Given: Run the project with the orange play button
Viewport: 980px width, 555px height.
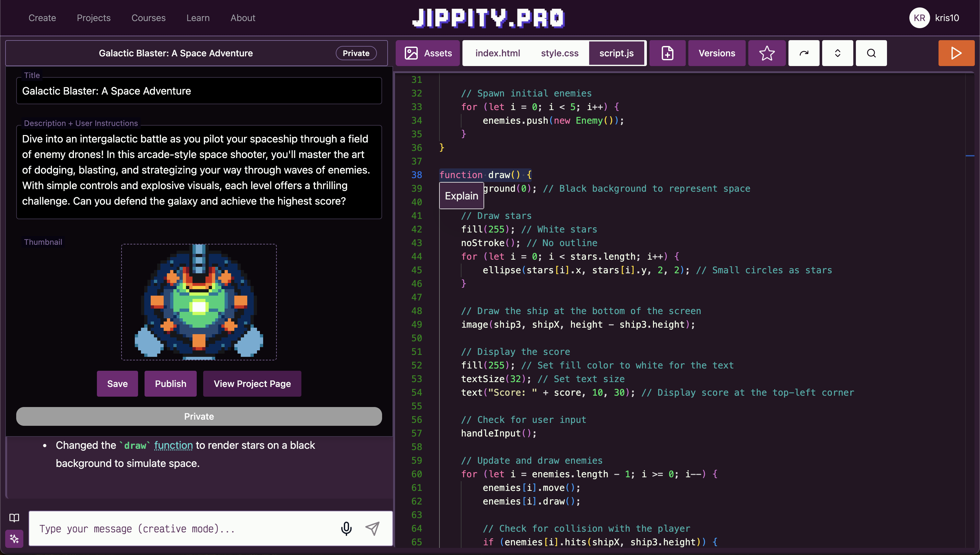Looking at the screenshot, I should click(956, 53).
